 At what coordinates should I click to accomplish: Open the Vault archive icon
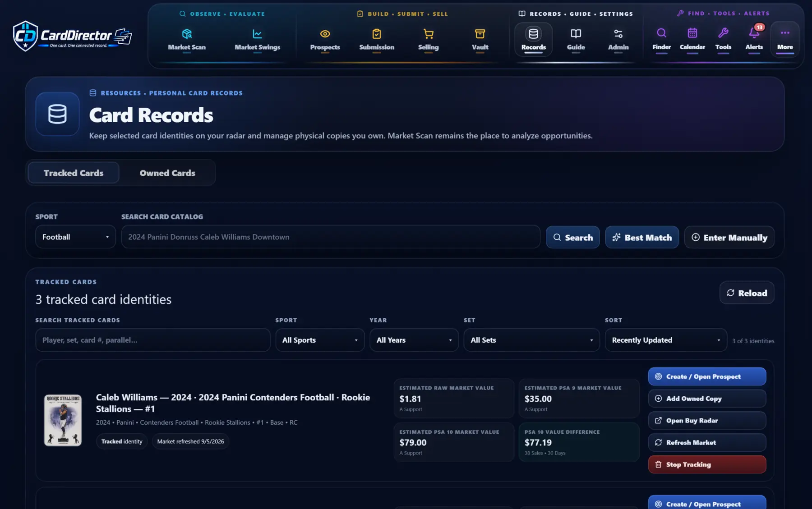click(x=480, y=34)
